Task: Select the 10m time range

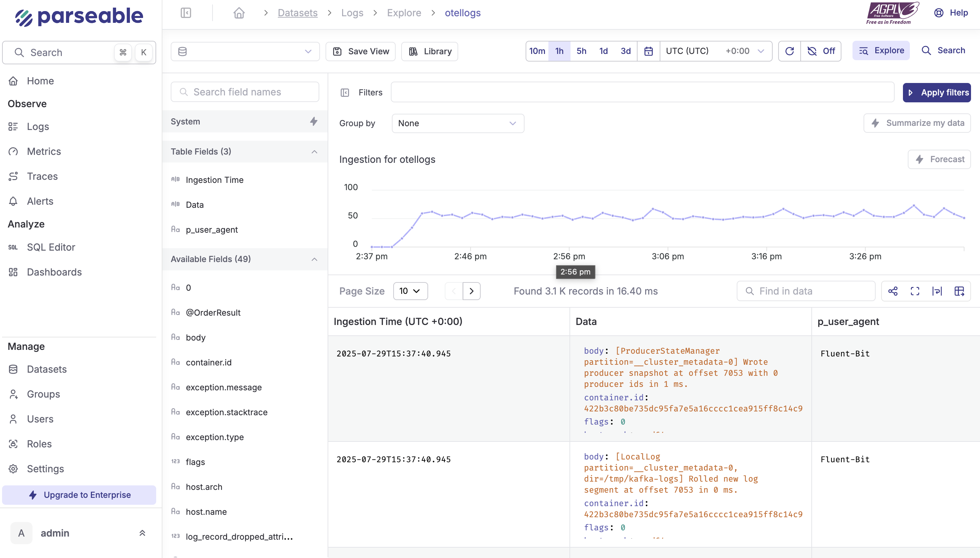Action: 537,51
